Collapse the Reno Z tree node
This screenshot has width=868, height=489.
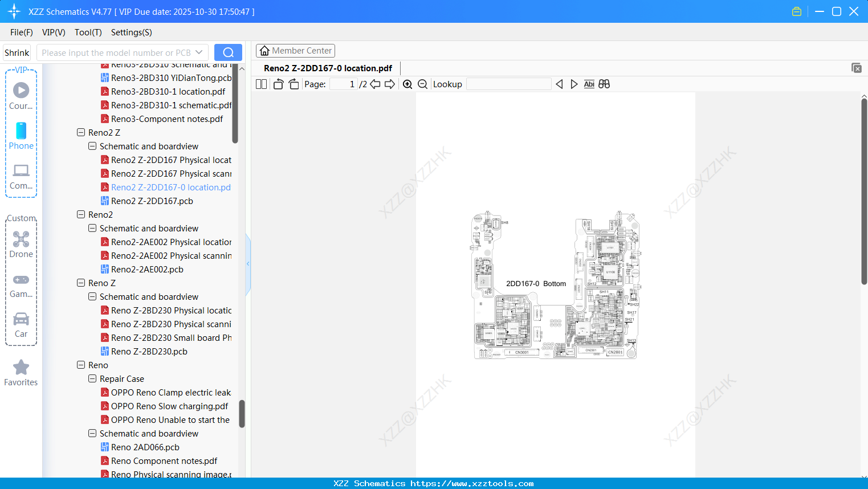[81, 283]
